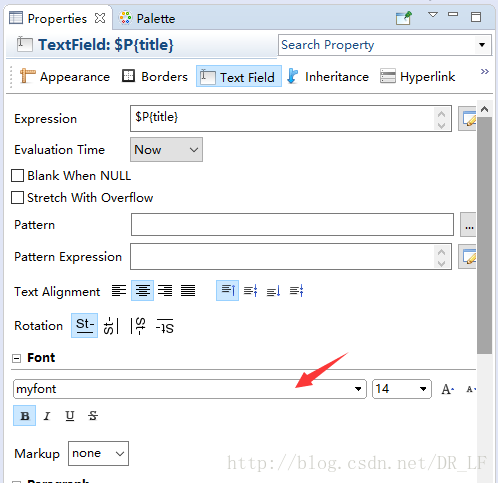Enable Blank When NULL checkbox
The height and width of the screenshot is (483, 498).
click(x=17, y=176)
